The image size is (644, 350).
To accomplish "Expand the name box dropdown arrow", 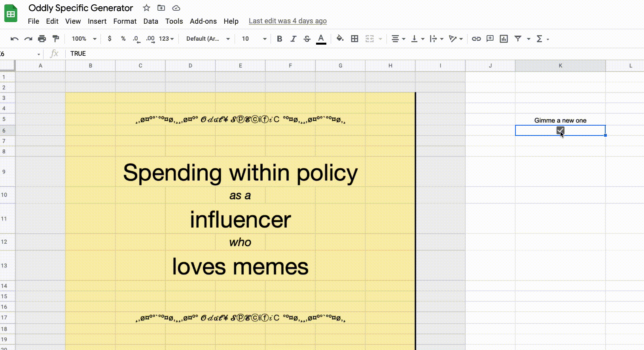I will [x=39, y=54].
